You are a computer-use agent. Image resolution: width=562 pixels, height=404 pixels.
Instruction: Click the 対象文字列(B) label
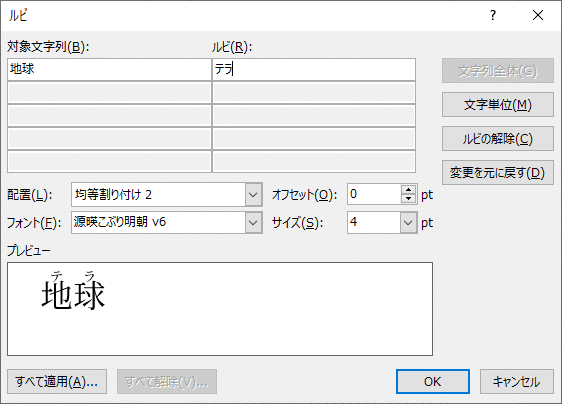click(x=48, y=47)
